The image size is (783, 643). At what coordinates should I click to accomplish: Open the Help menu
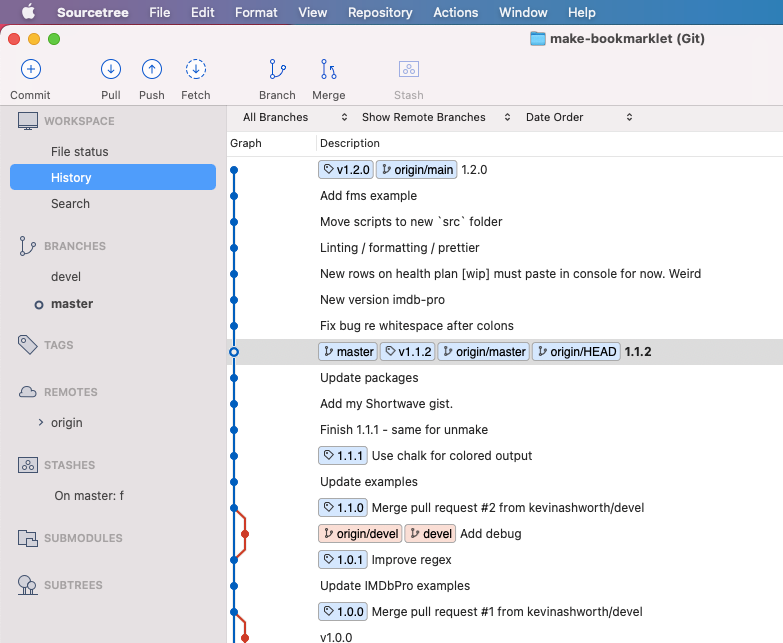point(581,12)
